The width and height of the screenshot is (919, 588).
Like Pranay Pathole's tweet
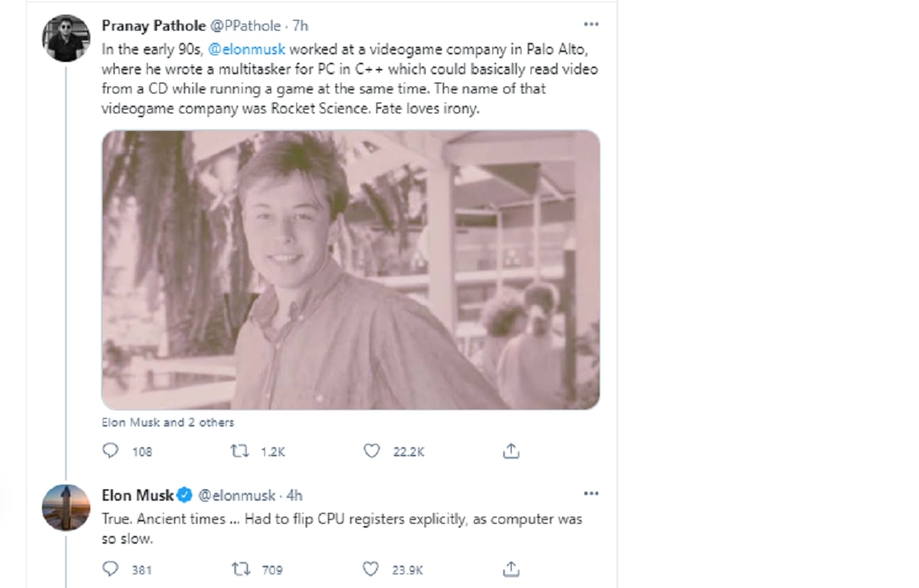click(x=371, y=451)
